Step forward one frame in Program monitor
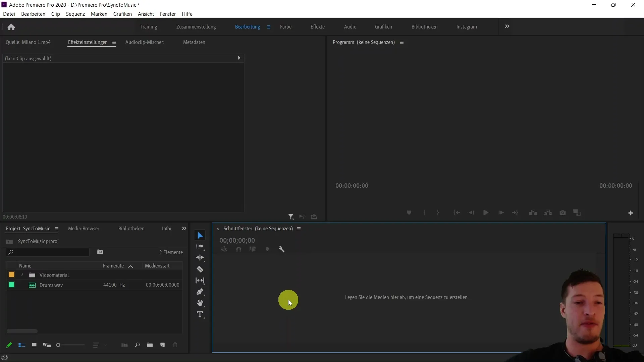 click(x=501, y=213)
